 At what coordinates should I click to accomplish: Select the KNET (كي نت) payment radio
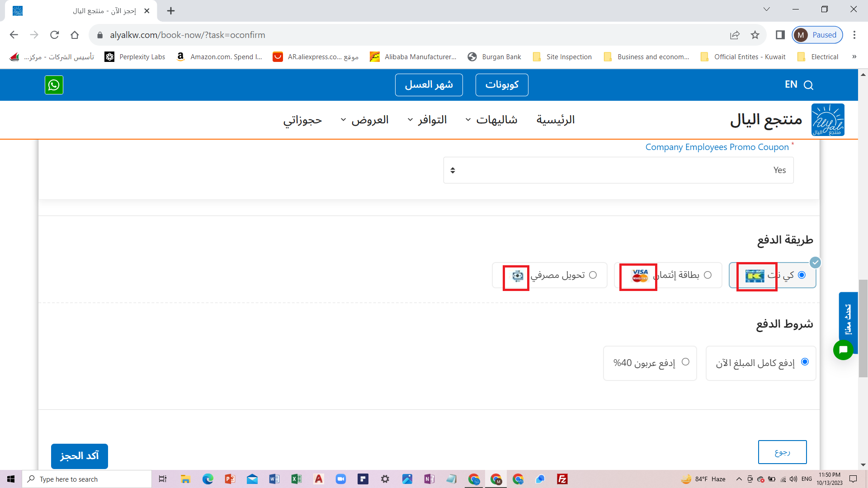click(802, 275)
